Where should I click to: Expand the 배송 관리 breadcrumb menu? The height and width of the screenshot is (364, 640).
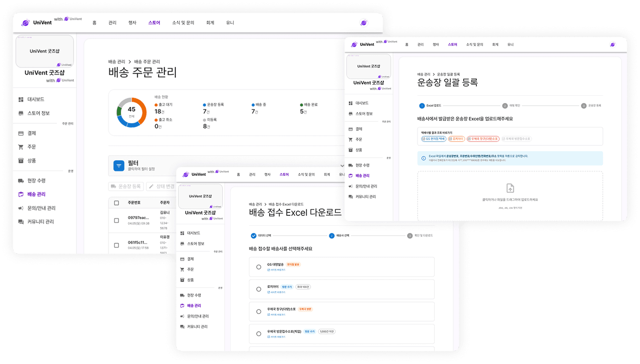[117, 62]
